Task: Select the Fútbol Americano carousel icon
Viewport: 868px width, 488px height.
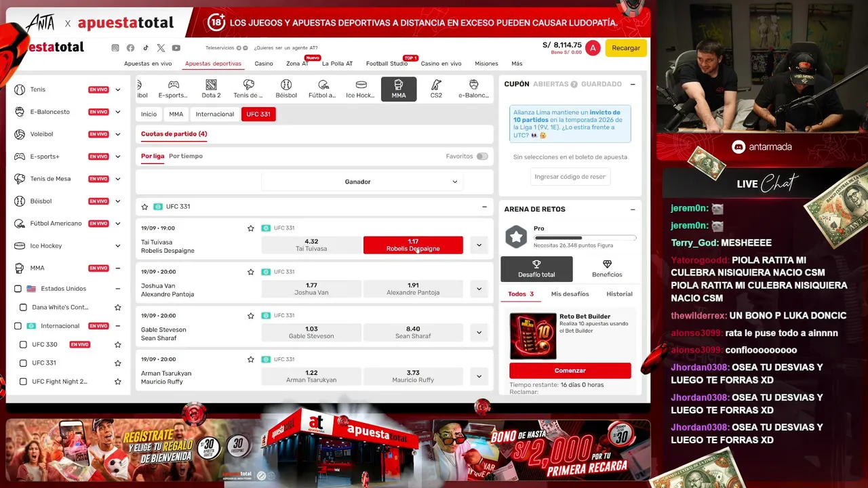Action: (x=323, y=89)
